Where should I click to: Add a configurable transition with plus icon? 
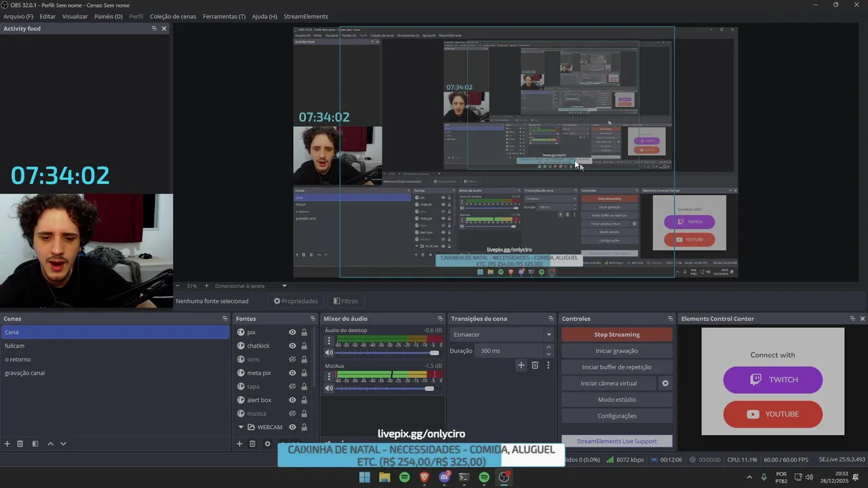click(x=521, y=365)
